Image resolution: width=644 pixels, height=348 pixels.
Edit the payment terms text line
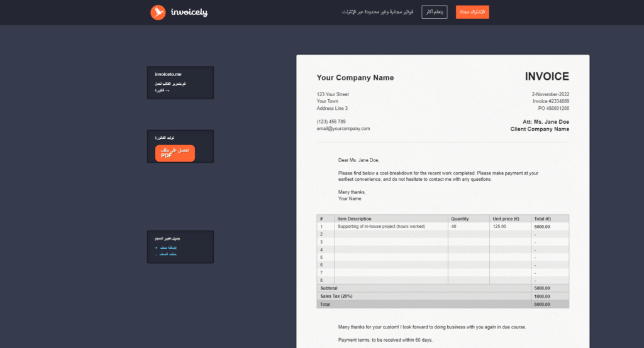coord(385,340)
